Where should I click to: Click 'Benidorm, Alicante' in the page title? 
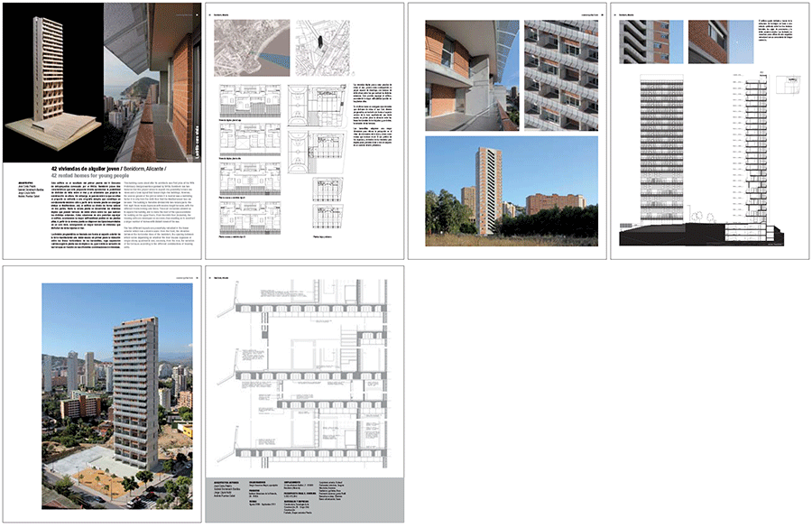point(143,169)
